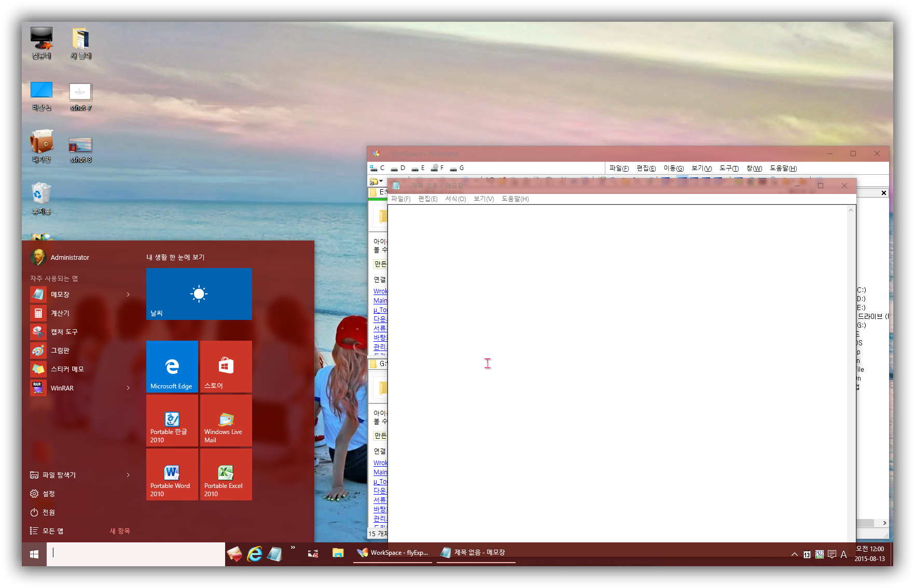Screen dimensions: 915x588
Task: Click the taskbar search input box
Action: tap(136, 554)
